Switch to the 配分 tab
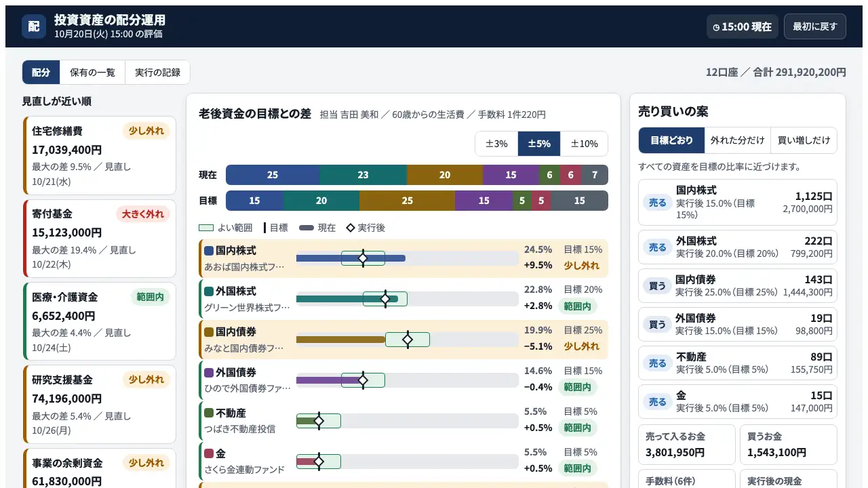 [41, 73]
